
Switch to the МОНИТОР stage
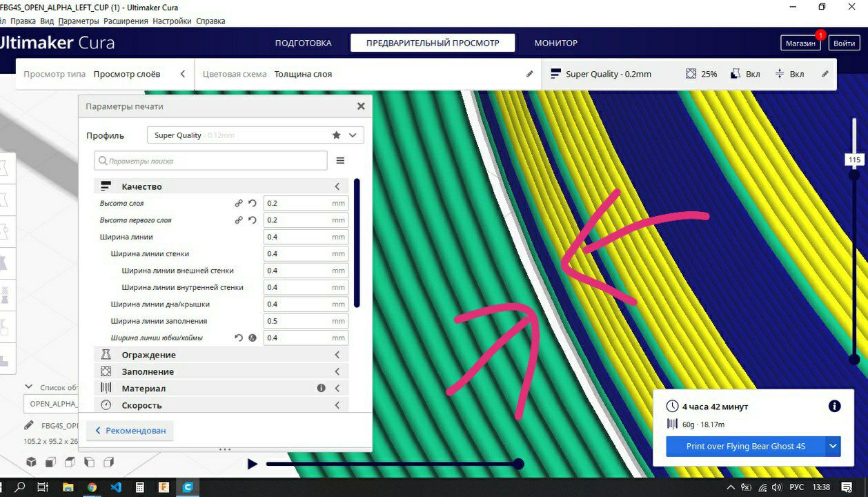555,43
